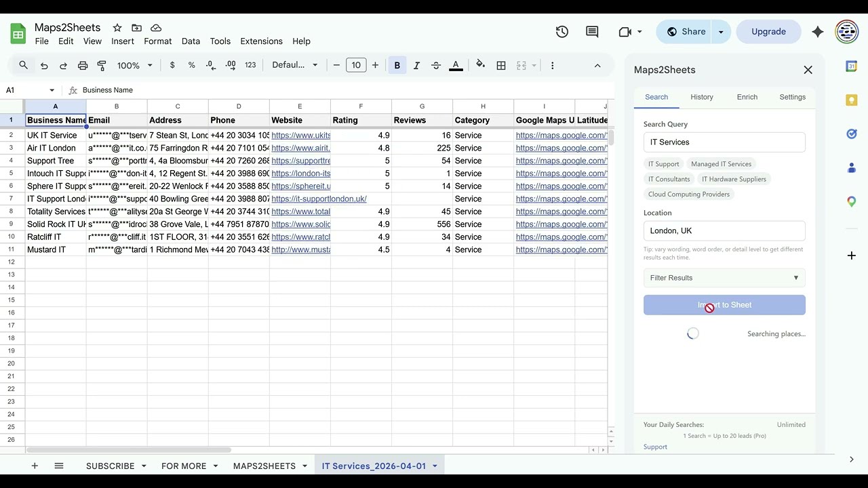Open the number format 123 menu

[250, 65]
